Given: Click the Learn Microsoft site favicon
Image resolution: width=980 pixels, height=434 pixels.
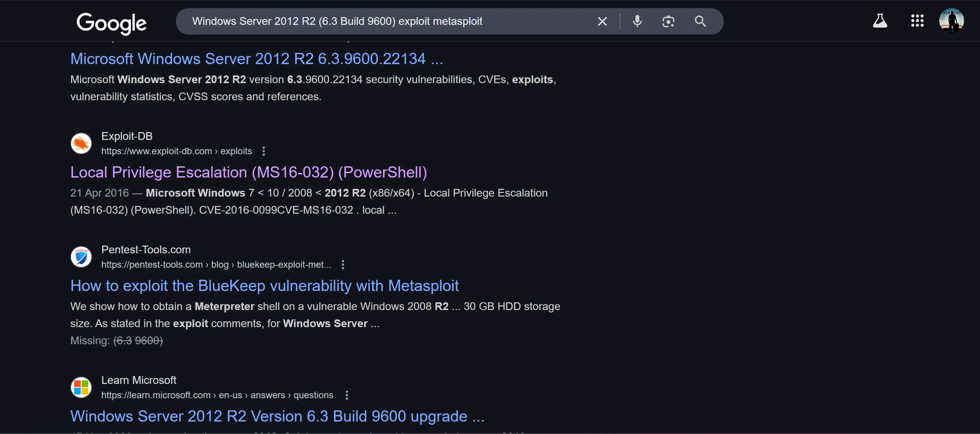Looking at the screenshot, I should pos(81,387).
